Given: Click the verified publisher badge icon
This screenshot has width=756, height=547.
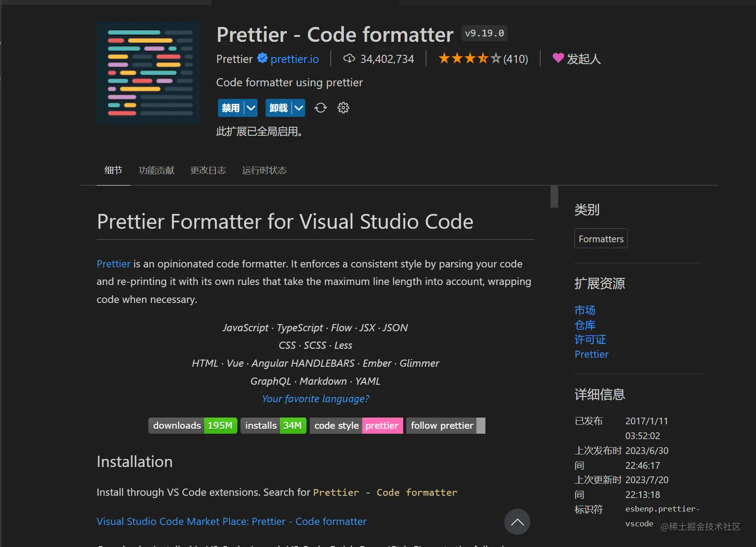Looking at the screenshot, I should tap(262, 58).
